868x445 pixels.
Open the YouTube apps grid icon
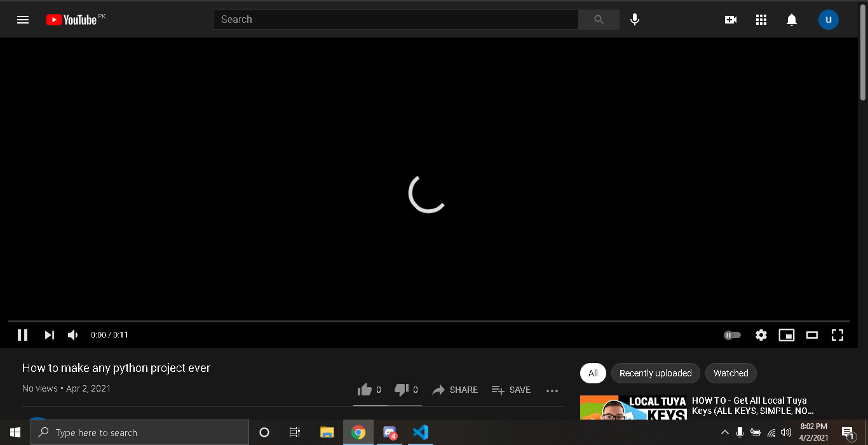761,20
